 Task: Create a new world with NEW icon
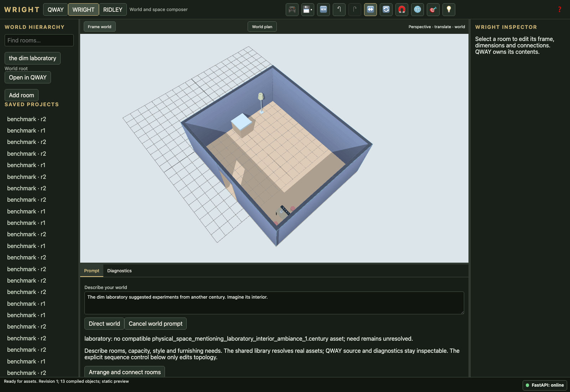(323, 10)
